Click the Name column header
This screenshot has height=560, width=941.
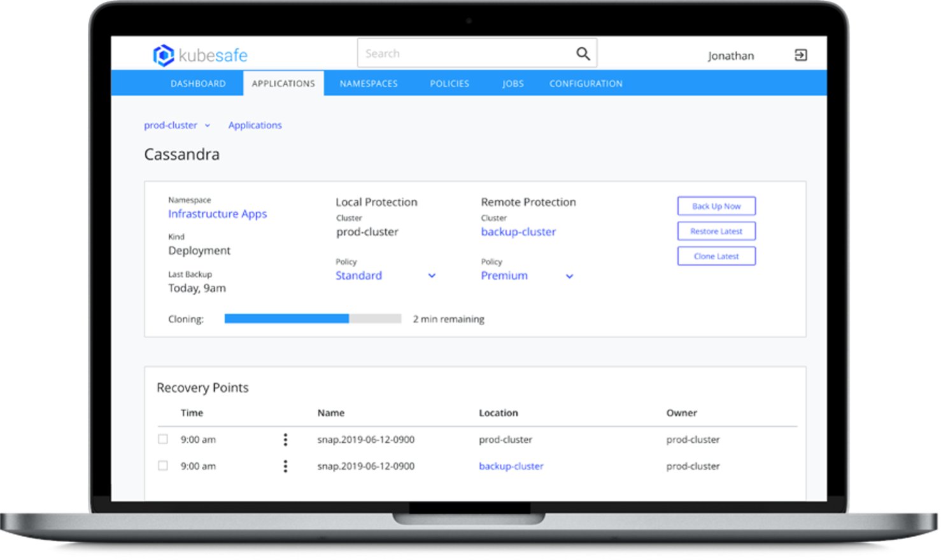331,413
